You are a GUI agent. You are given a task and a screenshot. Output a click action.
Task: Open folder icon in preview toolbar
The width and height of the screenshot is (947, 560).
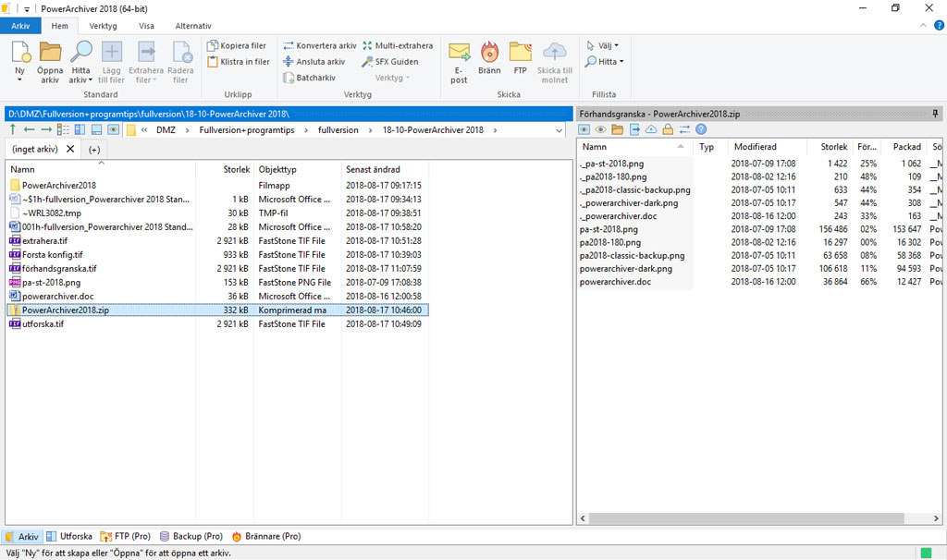(x=617, y=129)
